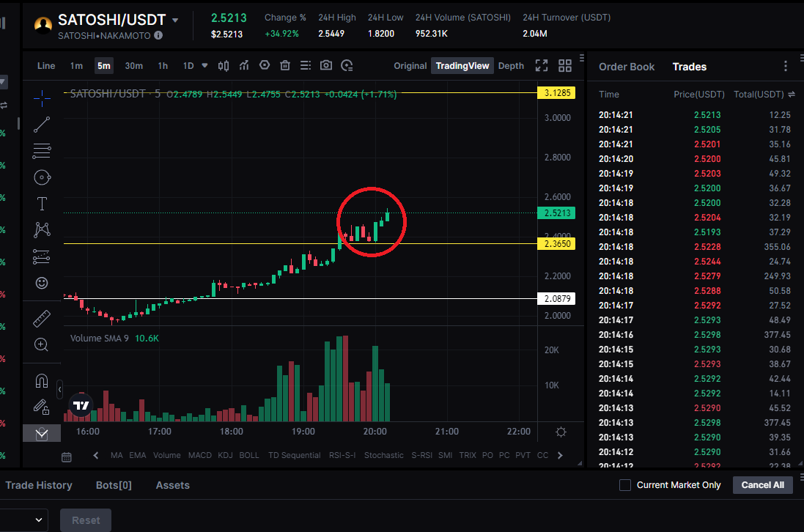Collapse the drawing toolbar side arrow
Image resolution: width=804 pixels, height=532 pixels.
click(x=59, y=390)
